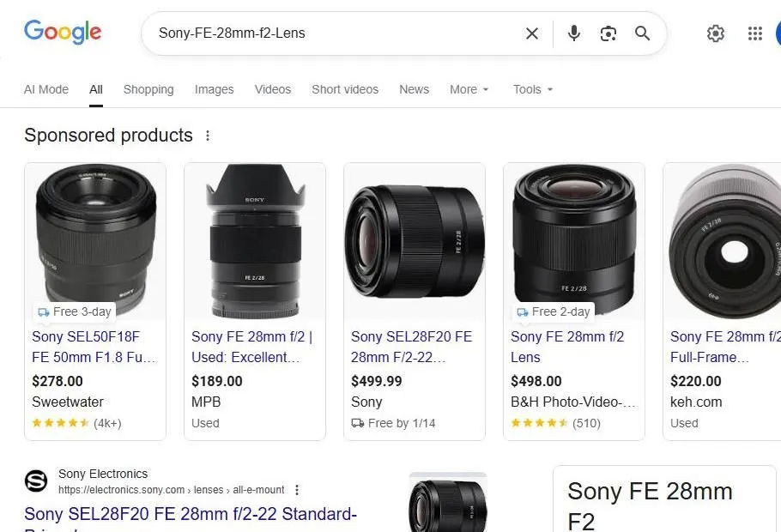This screenshot has height=532, width=781.
Task: Expand the More search categories dropdown
Action: pos(469,89)
